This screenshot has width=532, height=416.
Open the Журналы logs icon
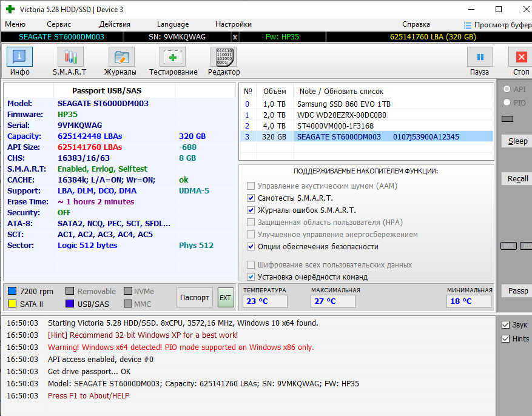[121, 56]
